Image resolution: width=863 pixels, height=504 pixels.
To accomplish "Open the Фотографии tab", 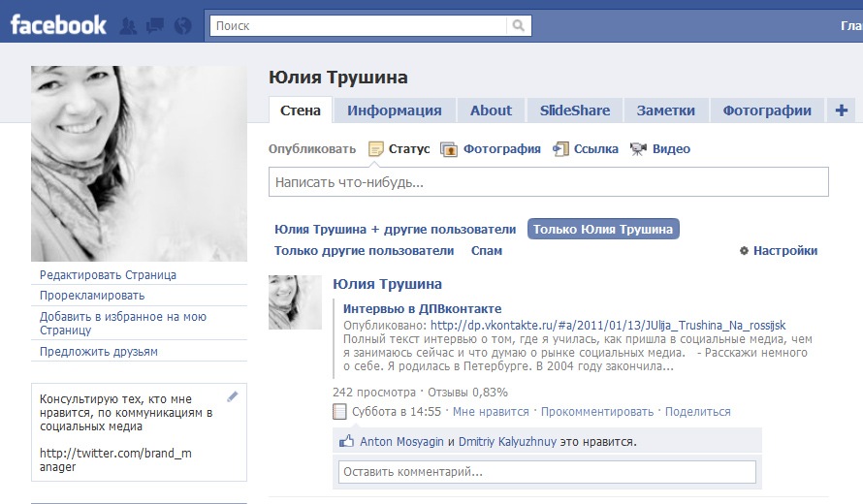I will [x=767, y=110].
